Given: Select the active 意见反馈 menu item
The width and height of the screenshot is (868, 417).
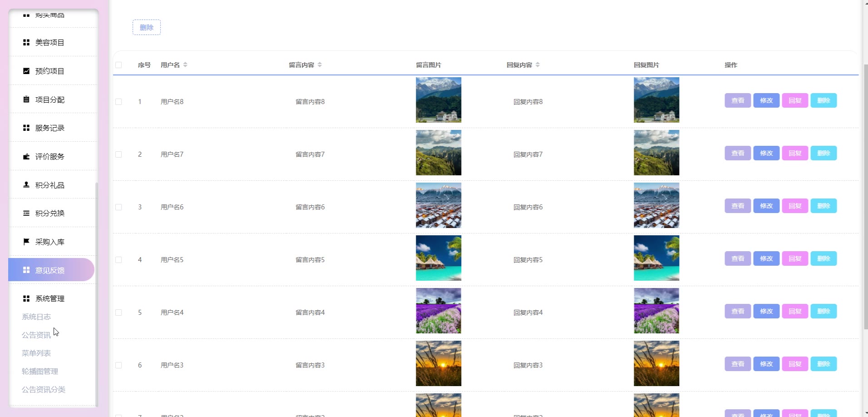Looking at the screenshot, I should (51, 270).
